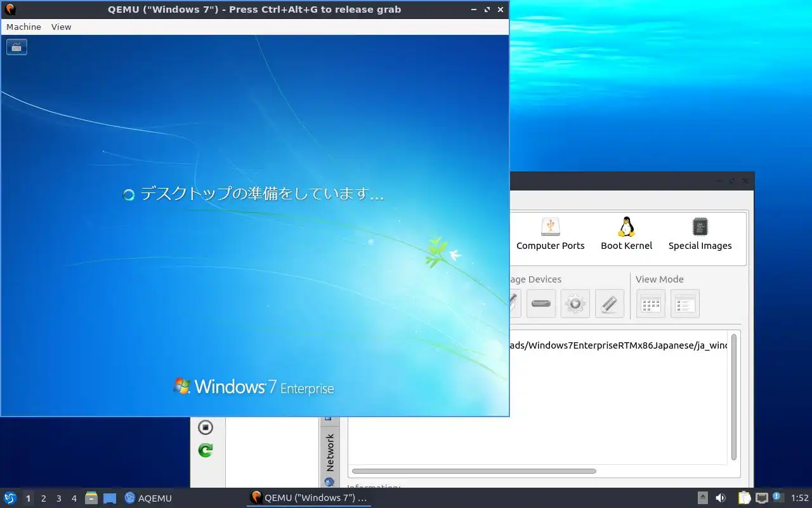Switch to workspace 3
The width and height of the screenshot is (812, 508).
coord(58,498)
